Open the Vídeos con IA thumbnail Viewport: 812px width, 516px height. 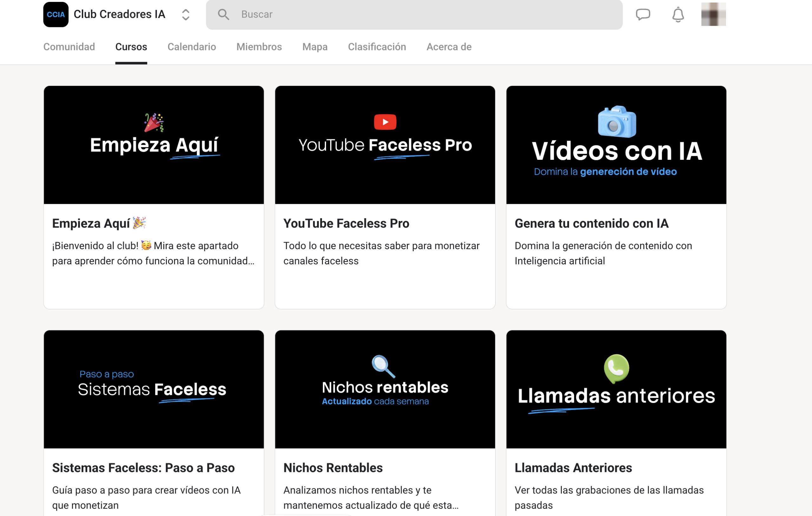(x=616, y=145)
